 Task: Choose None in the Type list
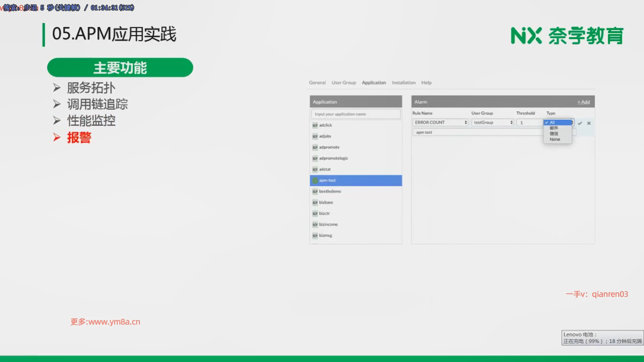click(x=555, y=139)
